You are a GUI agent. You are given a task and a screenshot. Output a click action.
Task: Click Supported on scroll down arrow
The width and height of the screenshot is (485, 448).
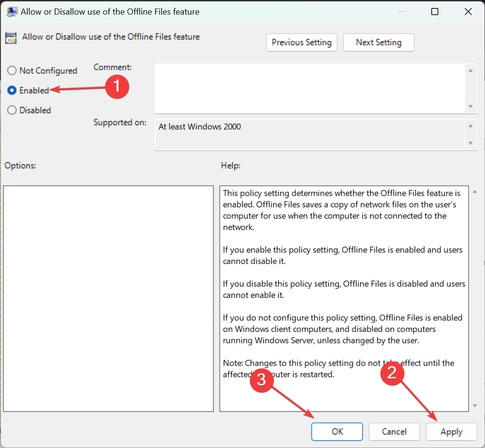pyautogui.click(x=470, y=143)
